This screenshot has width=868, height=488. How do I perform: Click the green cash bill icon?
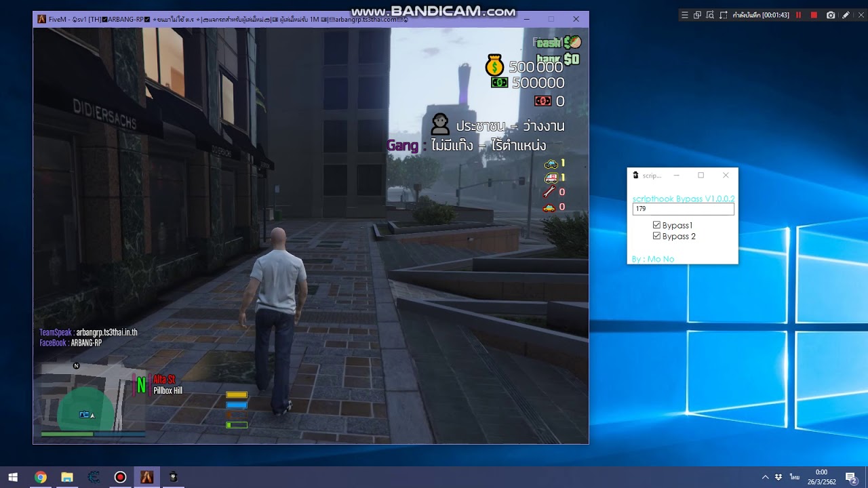500,83
